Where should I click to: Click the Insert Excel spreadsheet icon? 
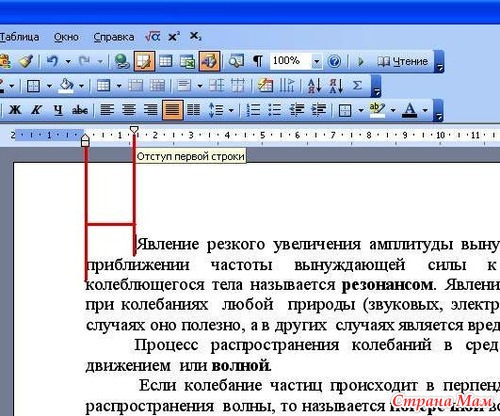(x=187, y=61)
